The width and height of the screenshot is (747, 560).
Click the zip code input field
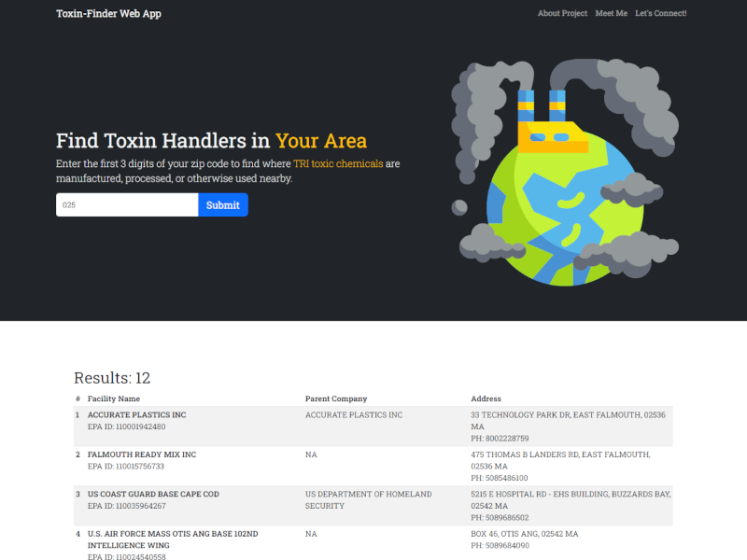[127, 205]
